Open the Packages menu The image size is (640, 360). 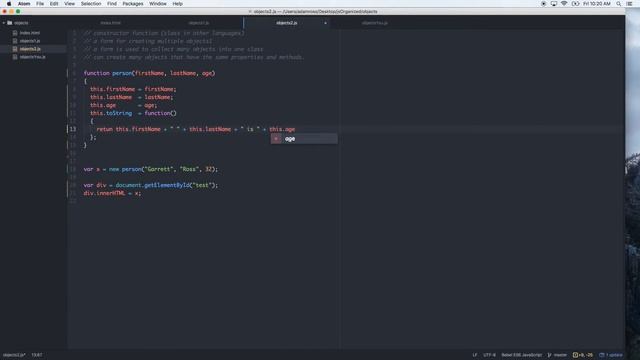click(x=133, y=4)
